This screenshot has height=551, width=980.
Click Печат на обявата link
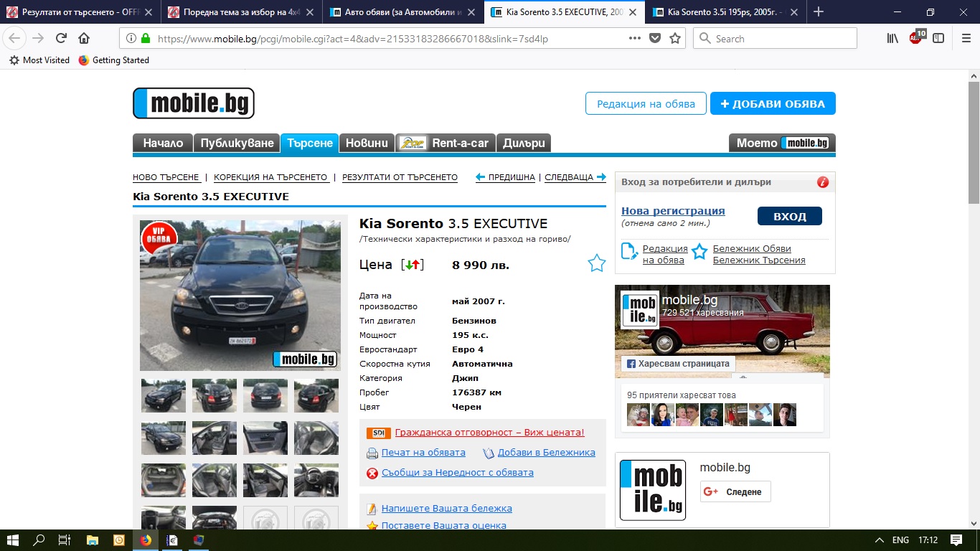click(x=423, y=453)
